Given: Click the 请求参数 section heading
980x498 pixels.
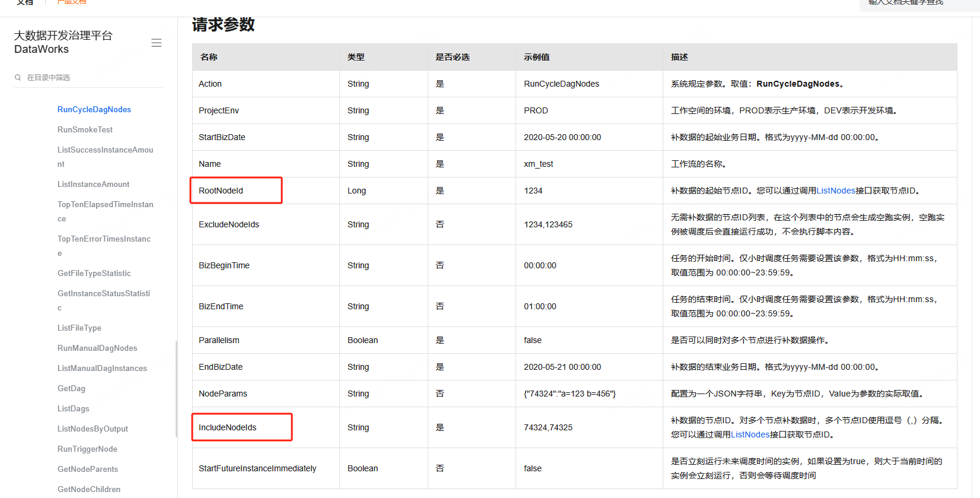Looking at the screenshot, I should 223,24.
